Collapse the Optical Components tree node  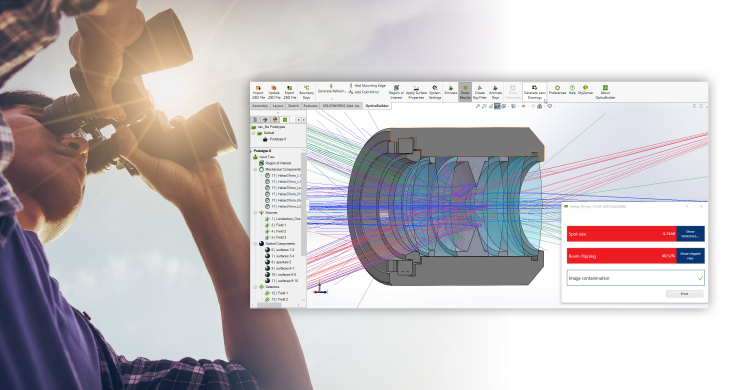tap(255, 244)
